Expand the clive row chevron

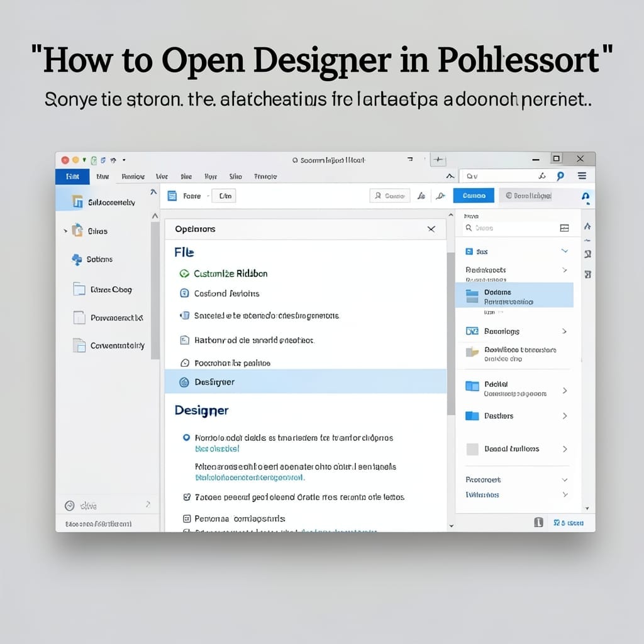148,504
